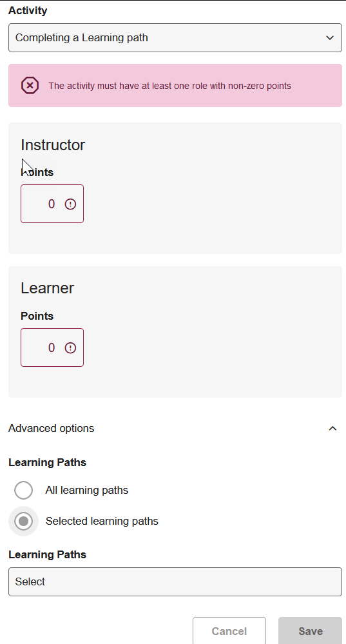The image size is (346, 644).
Task: Select the All learning paths radio button
Action: [23, 491]
